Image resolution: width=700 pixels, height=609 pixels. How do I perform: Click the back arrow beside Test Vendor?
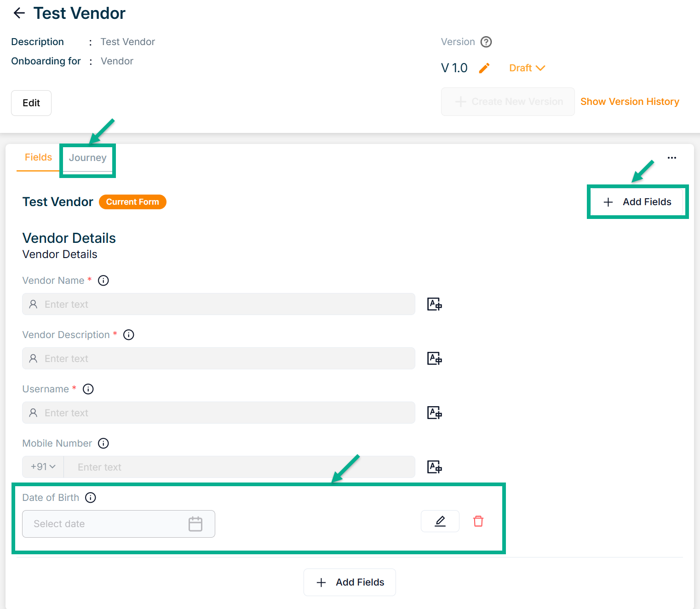click(x=19, y=13)
